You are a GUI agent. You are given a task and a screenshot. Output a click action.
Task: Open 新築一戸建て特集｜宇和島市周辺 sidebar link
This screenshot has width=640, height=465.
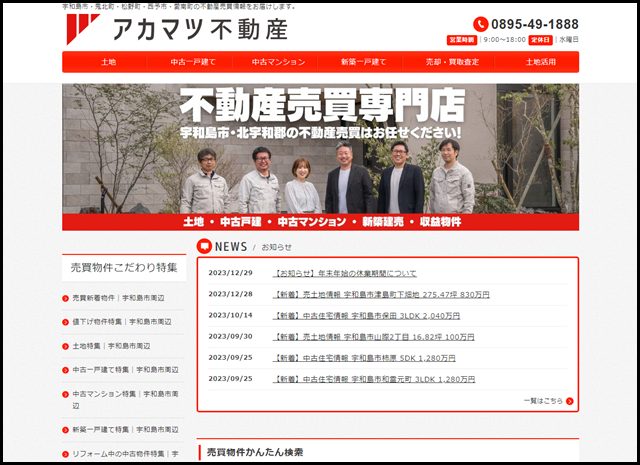tap(125, 429)
